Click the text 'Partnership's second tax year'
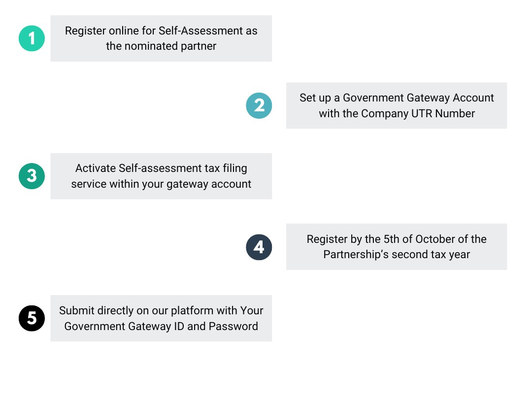The height and width of the screenshot is (401, 532). 397,254
